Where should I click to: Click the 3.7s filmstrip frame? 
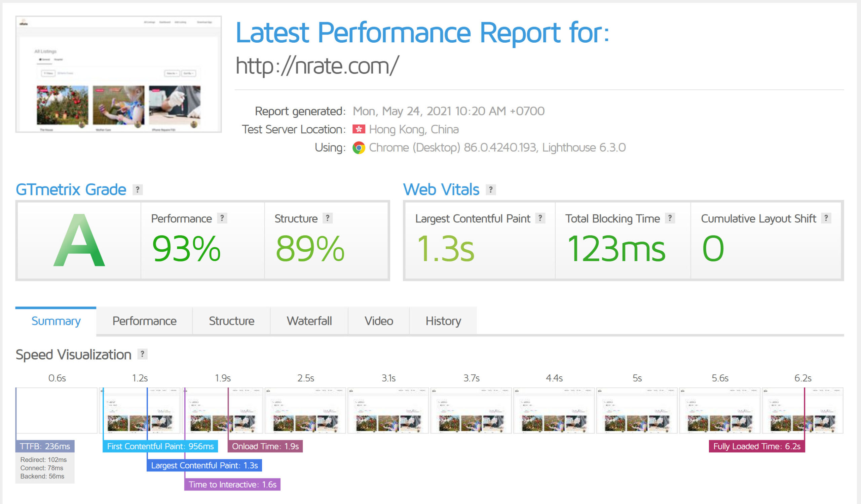[471, 411]
